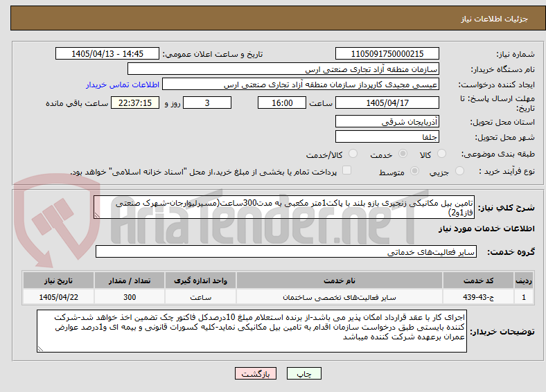This screenshot has width=546, height=392.
Task: Click the deadline time field 16:00
Action: point(282,103)
